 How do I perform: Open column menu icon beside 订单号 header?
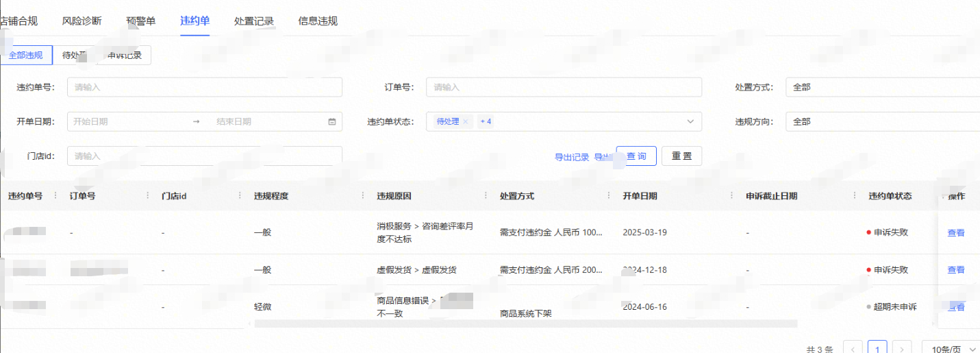148,196
